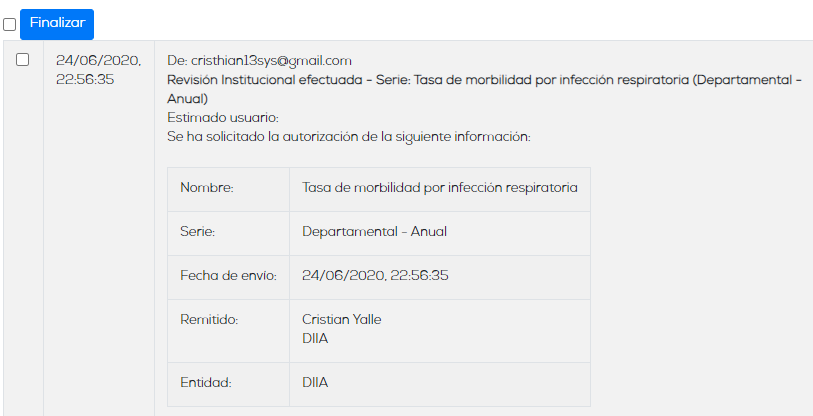Select the Departamental - Anual table value
Screen dimensions: 813x416
(374, 231)
